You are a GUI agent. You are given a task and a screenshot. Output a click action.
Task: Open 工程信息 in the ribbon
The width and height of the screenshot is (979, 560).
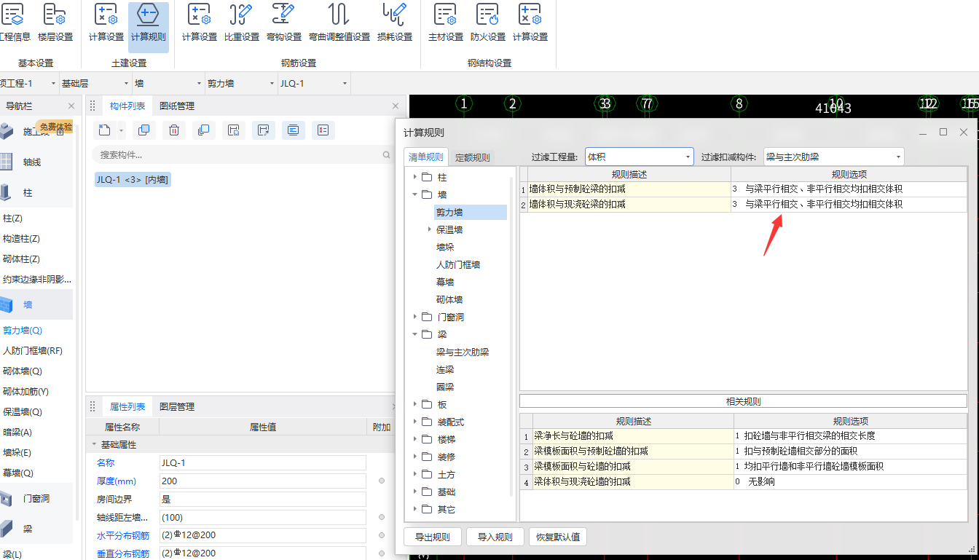(14, 23)
